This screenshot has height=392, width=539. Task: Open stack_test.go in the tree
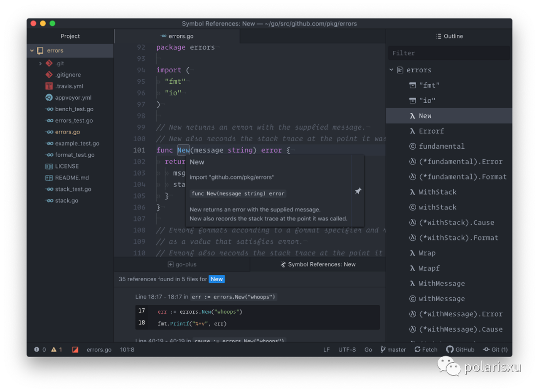coord(73,189)
